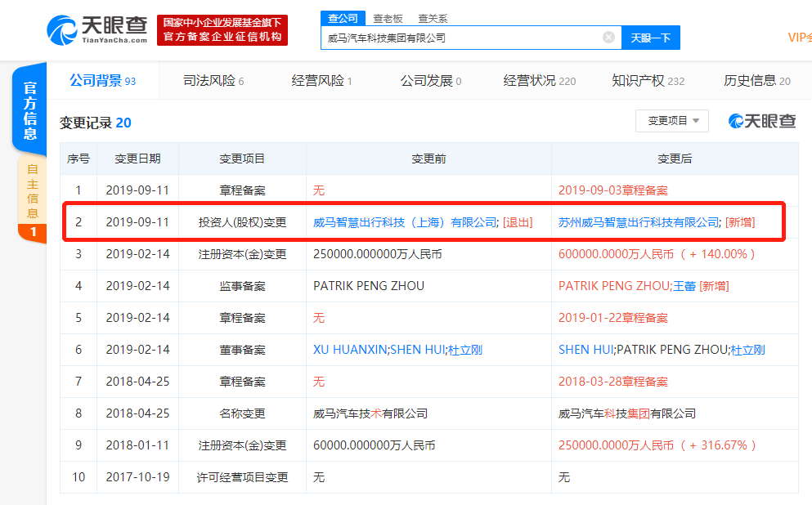
Task: Clear the search box with the × icon
Action: pyautogui.click(x=608, y=37)
